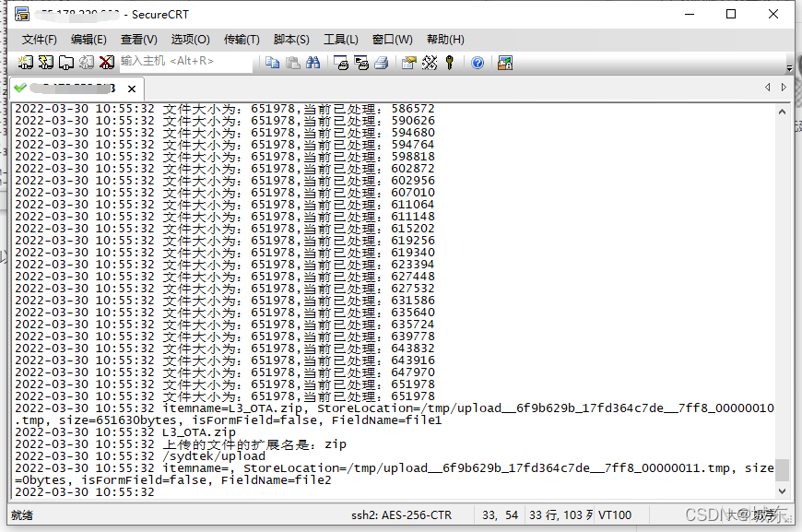The width and height of the screenshot is (802, 532).
Task: Click the green connected checkmark on tab
Action: (x=20, y=88)
